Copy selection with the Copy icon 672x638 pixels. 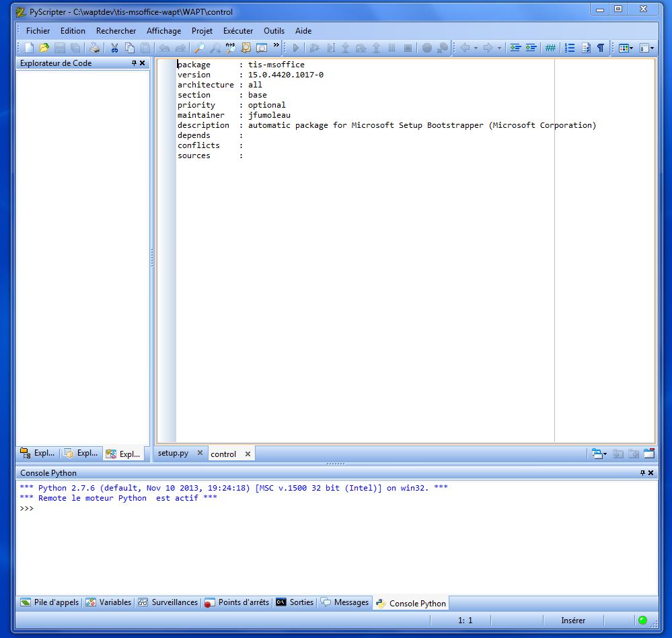coord(129,48)
